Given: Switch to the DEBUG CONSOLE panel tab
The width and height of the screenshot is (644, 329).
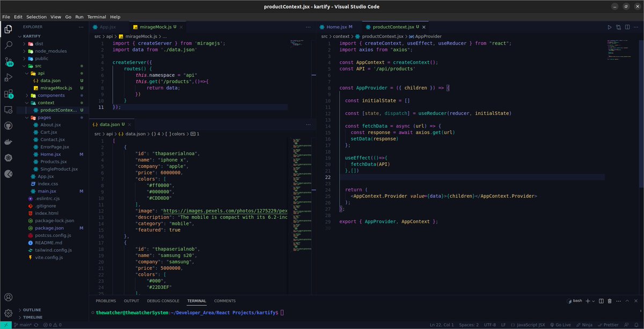Looking at the screenshot, I should (x=163, y=301).
